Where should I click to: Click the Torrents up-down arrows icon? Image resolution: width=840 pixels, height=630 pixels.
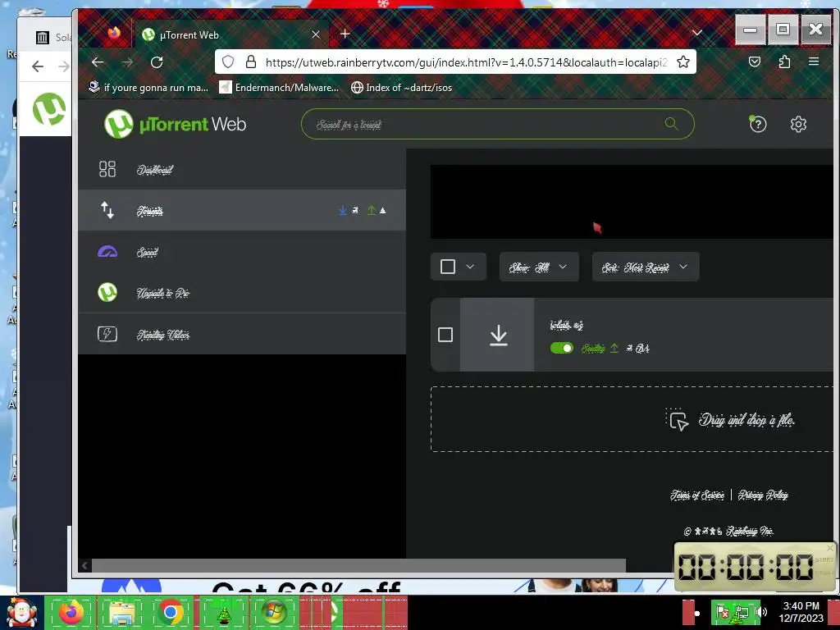click(x=107, y=210)
